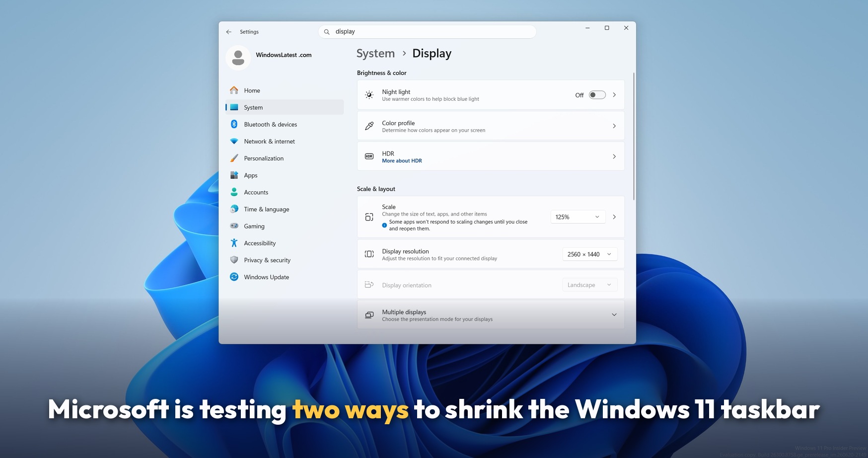Click the Gaming controller icon
Screen dimensions: 868x458
[234, 226]
